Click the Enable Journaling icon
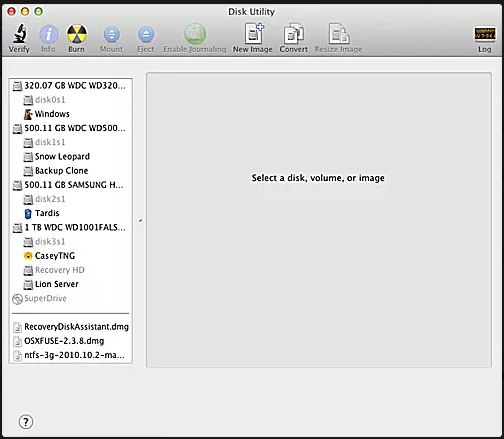 [x=195, y=34]
